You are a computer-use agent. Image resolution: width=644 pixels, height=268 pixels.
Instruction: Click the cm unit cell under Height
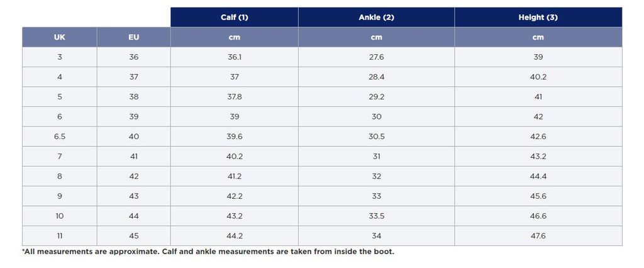(x=538, y=37)
